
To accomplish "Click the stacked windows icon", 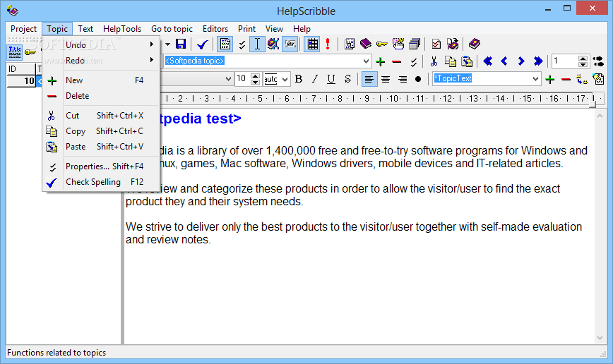I will 415,44.
